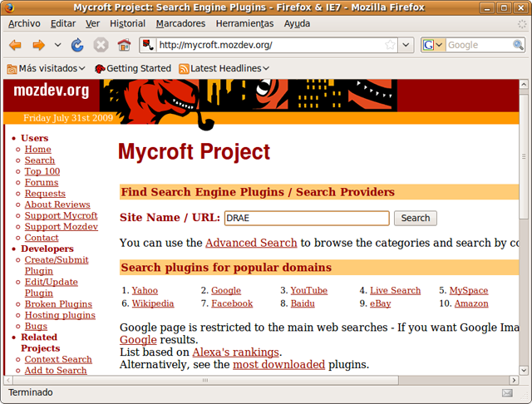Click the mail icon in status bar
The image size is (532, 404).
(x=507, y=392)
